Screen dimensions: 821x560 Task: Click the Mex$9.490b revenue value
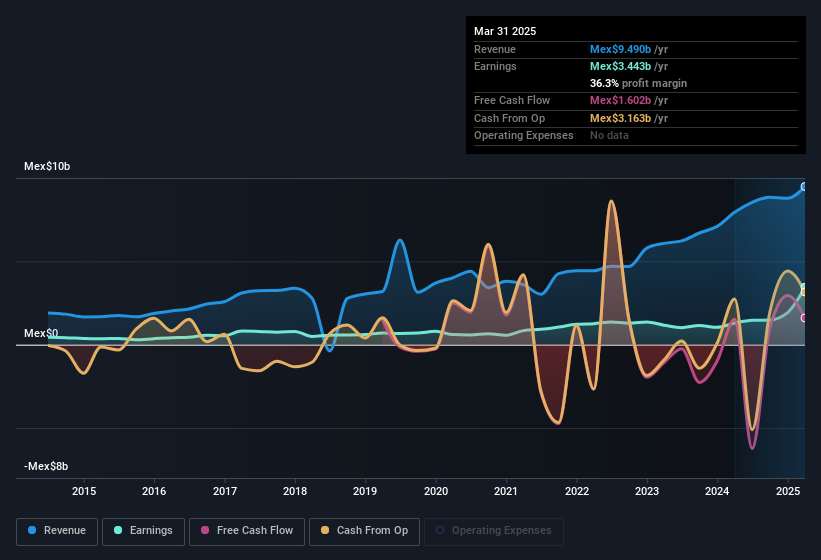620,49
